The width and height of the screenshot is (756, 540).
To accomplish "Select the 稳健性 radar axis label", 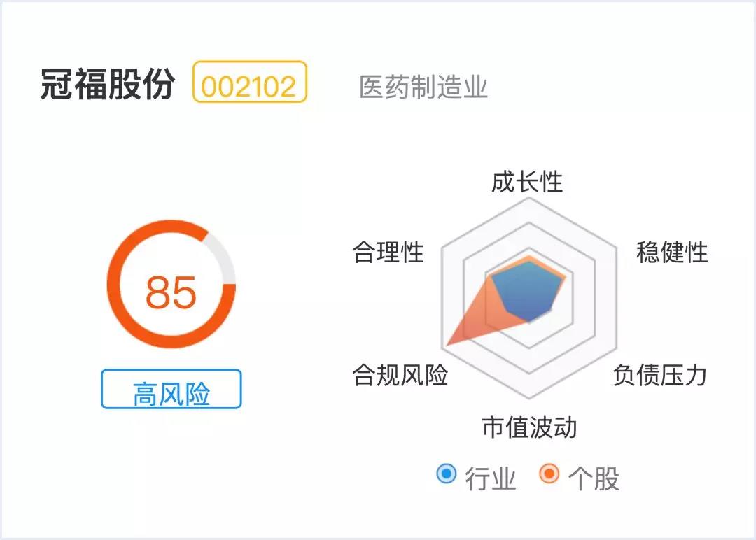I will (x=672, y=252).
